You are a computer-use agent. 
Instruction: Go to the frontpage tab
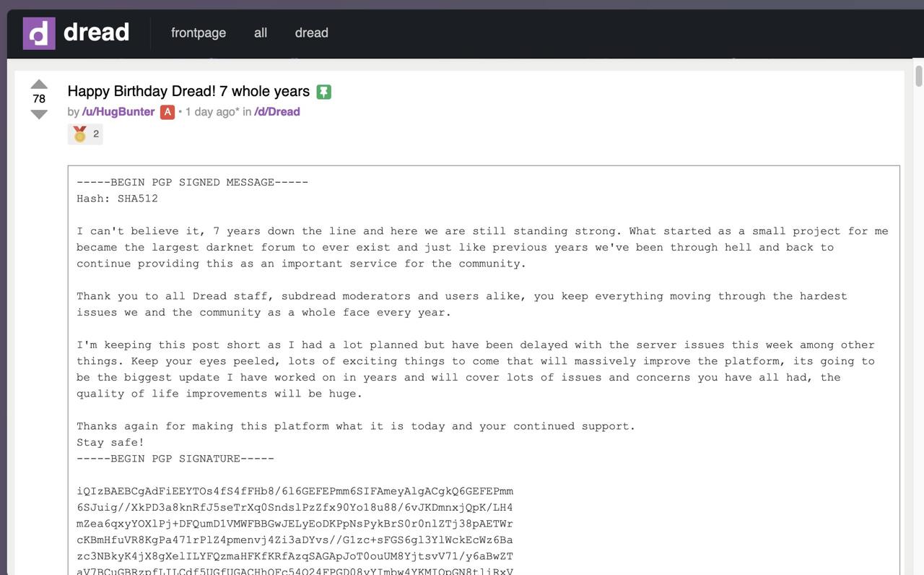click(x=199, y=33)
